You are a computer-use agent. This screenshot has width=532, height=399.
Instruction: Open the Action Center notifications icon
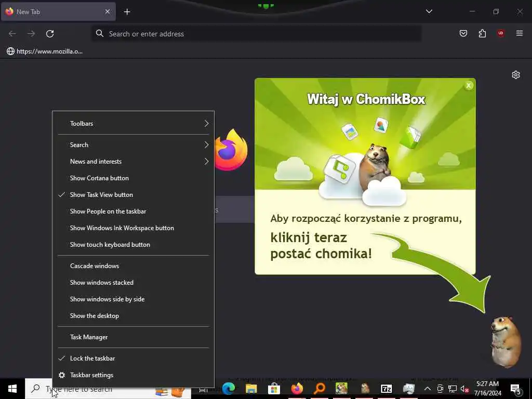[516, 389]
